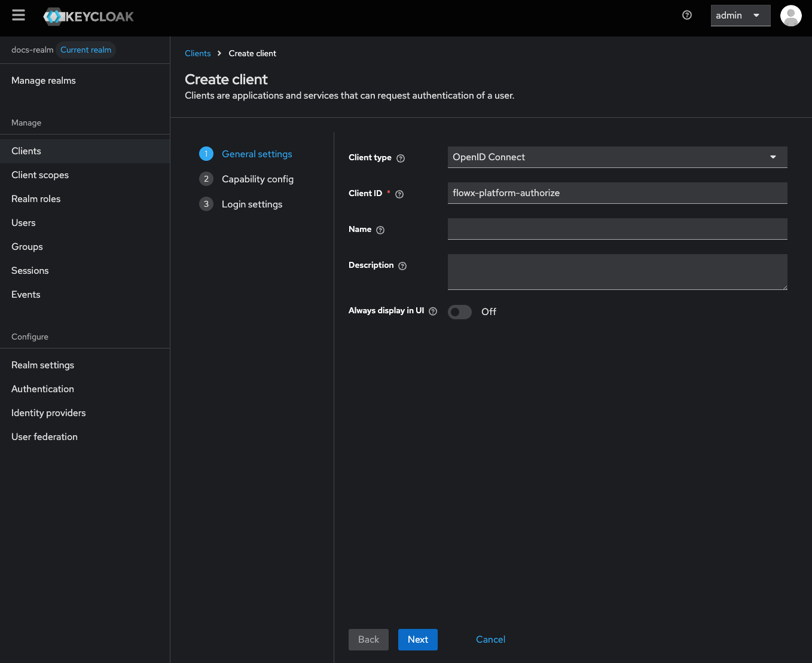Expand the admin user dropdown
This screenshot has width=812, height=663.
point(740,16)
